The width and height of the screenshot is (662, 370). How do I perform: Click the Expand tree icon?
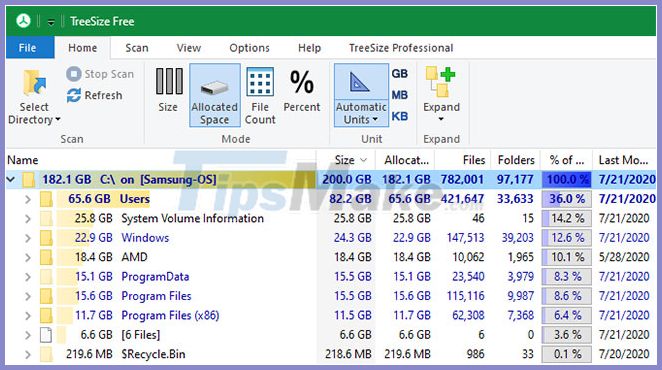441,82
